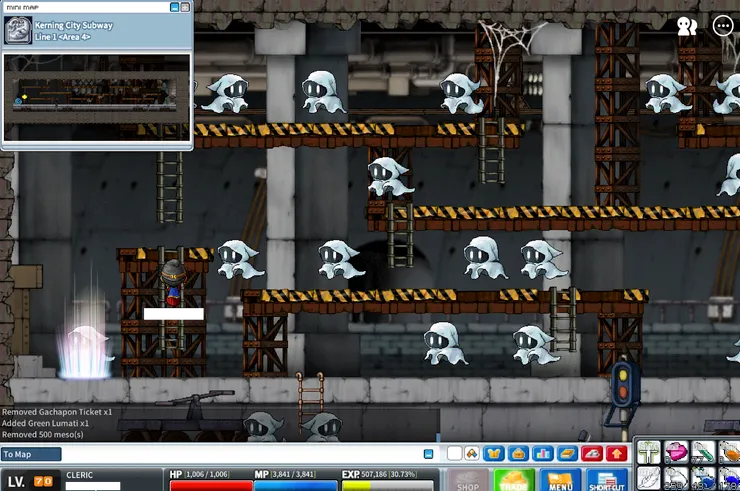Use the pink gem quickslot item

[x=676, y=452]
